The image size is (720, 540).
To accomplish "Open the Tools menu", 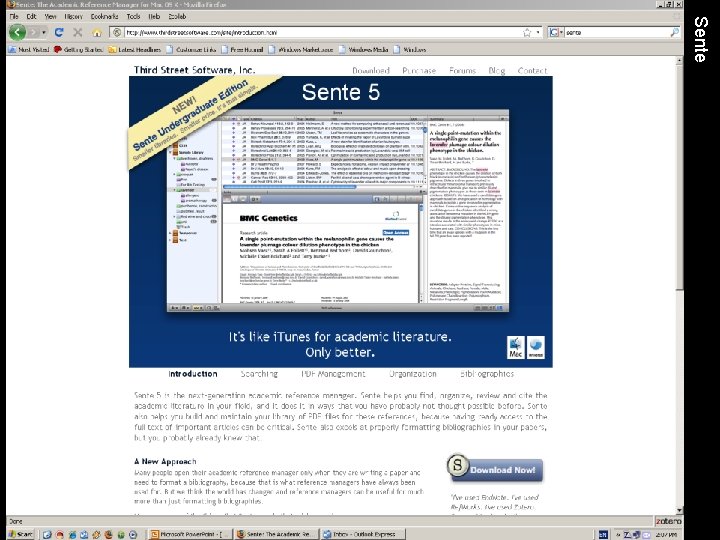I will tap(133, 16).
